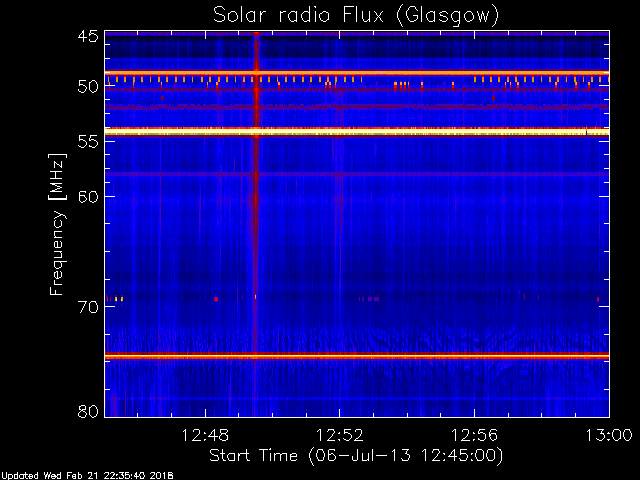Viewport: 640px width, 480px height.
Task: Click the 13:00 time axis label
Action: point(609,436)
